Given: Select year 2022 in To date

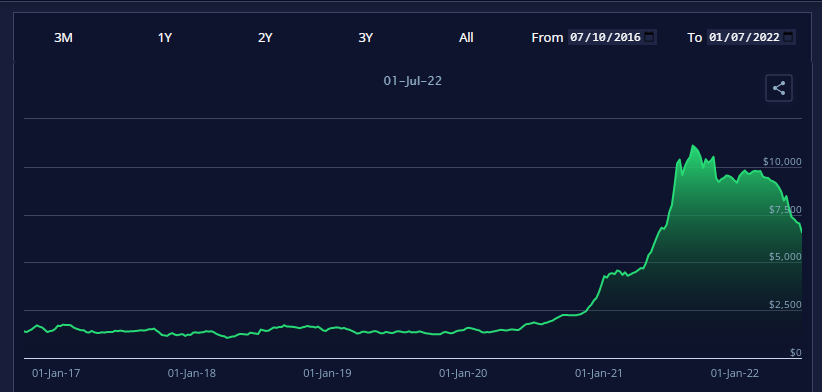Looking at the screenshot, I should click(x=768, y=37).
